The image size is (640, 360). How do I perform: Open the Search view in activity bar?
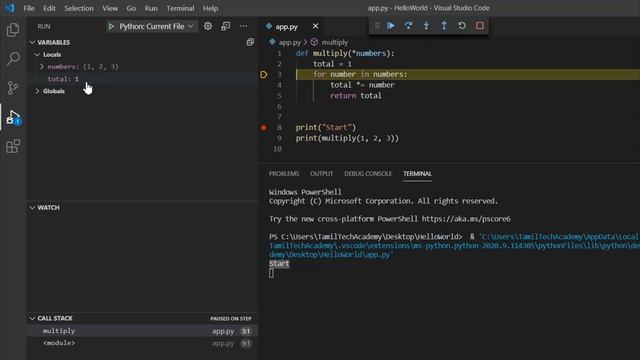coord(13,59)
